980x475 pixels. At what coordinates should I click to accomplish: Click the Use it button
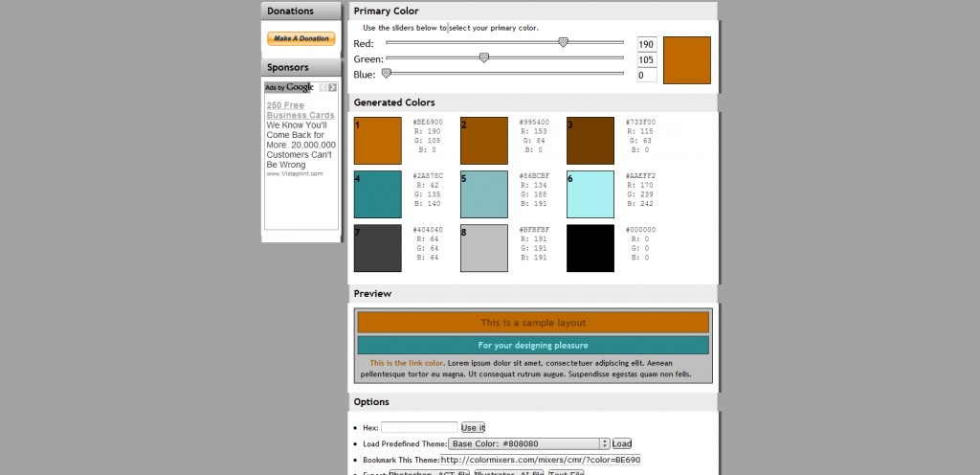coord(473,427)
